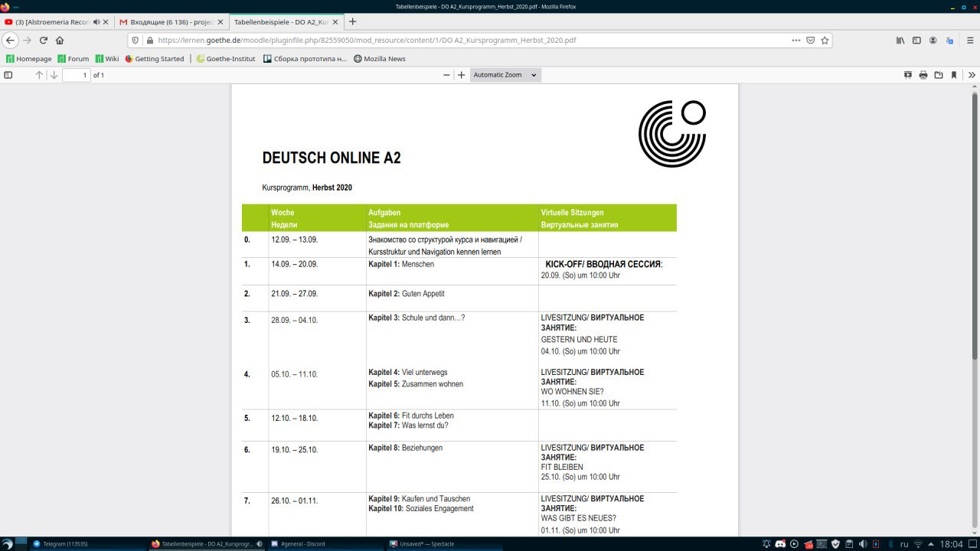Show Firefox sidebars
Image resolution: width=980 pixels, height=551 pixels.
[x=916, y=40]
